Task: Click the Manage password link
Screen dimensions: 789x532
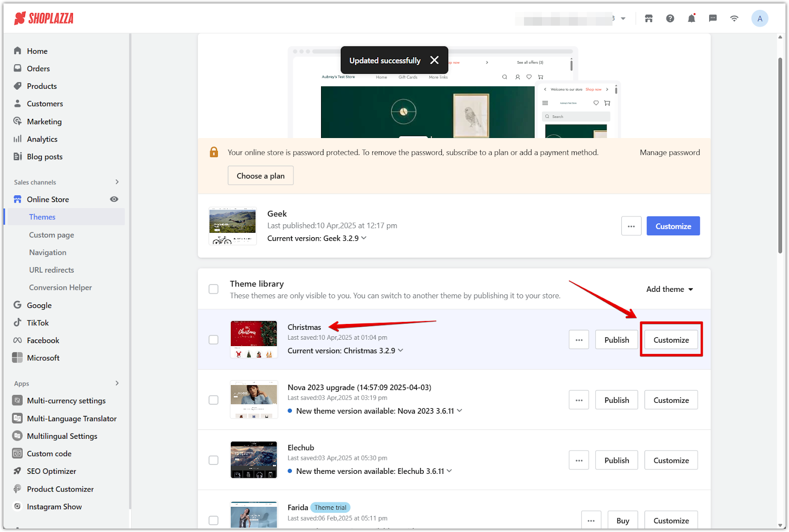Action: (x=670, y=152)
